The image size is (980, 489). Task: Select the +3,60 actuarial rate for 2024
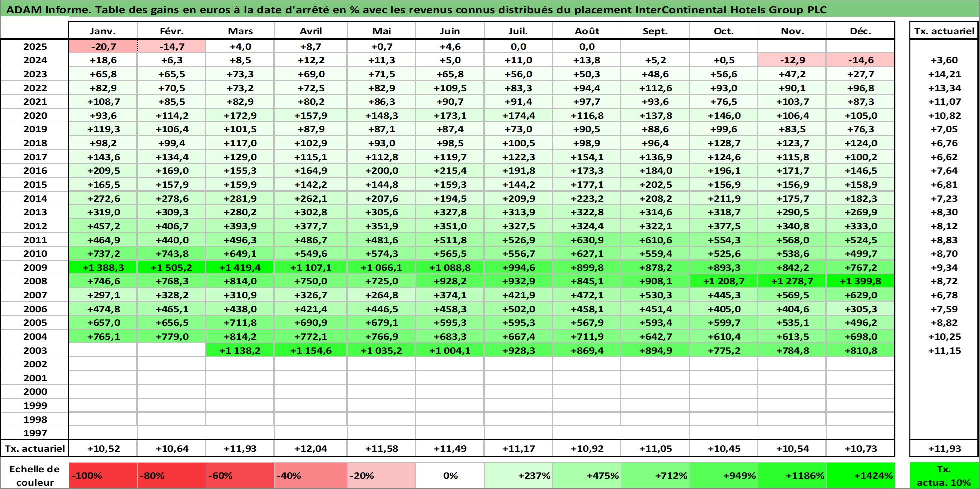click(944, 60)
